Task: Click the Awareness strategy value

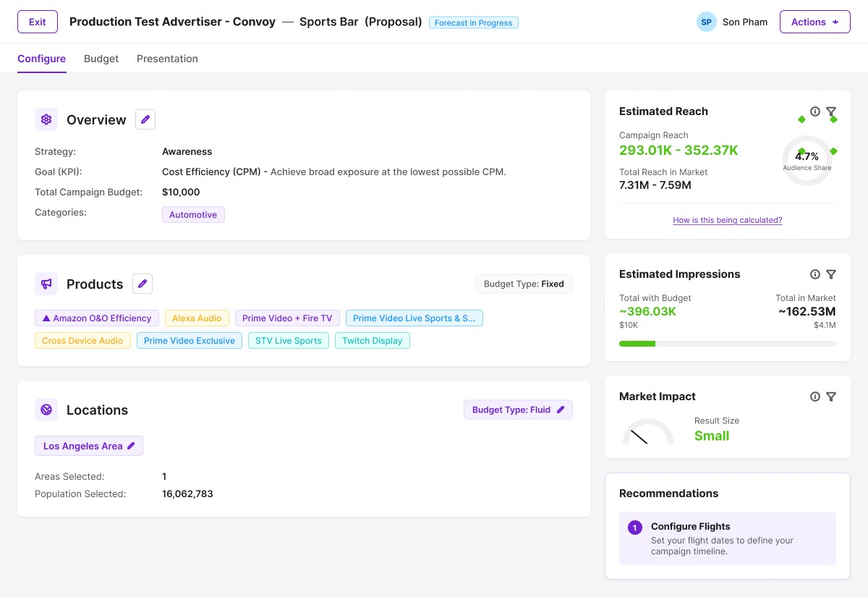Action: click(x=187, y=152)
